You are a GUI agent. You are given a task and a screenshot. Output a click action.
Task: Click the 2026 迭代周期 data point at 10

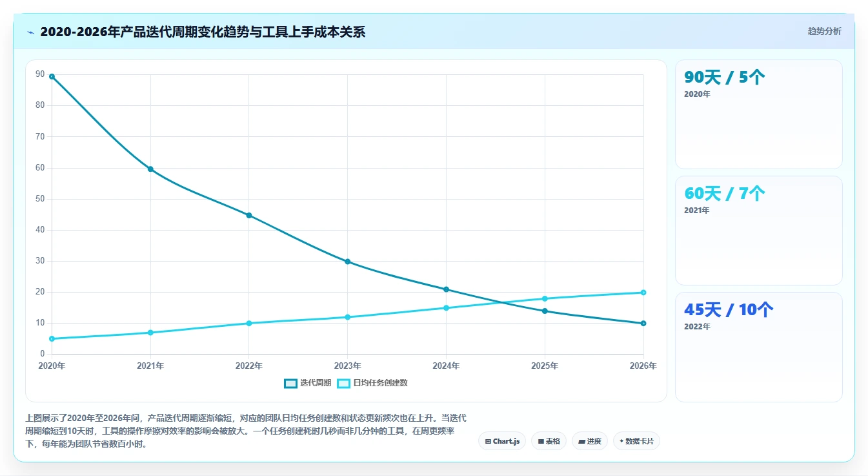point(643,323)
